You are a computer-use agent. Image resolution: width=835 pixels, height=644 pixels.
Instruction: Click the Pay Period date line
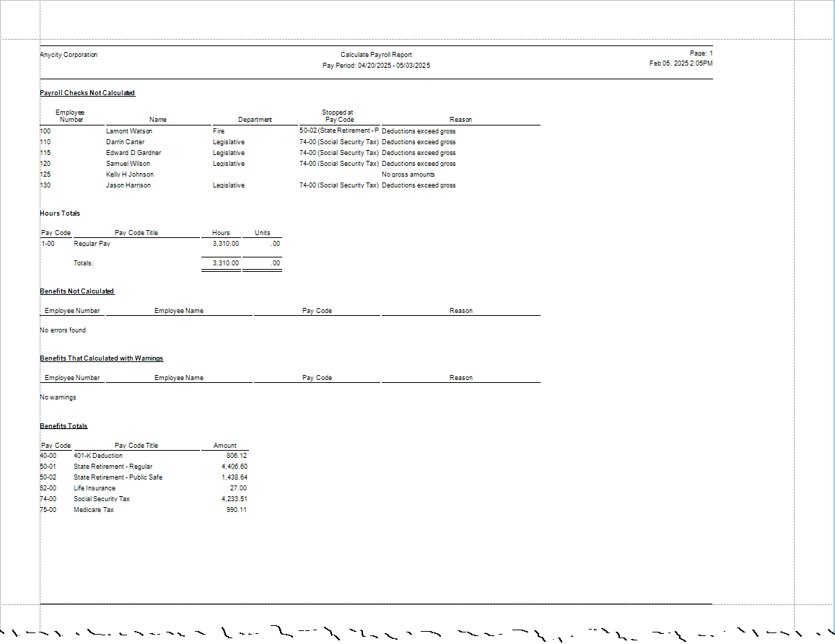click(x=376, y=66)
